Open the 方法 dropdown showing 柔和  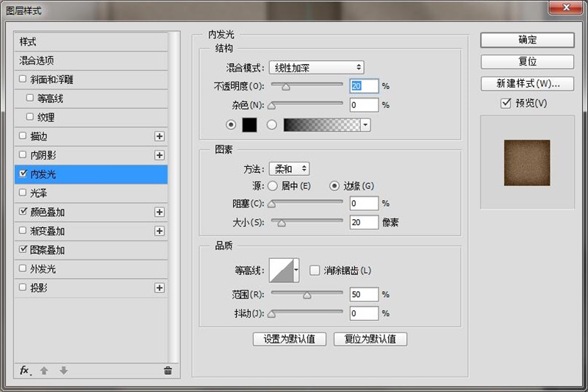tap(289, 169)
